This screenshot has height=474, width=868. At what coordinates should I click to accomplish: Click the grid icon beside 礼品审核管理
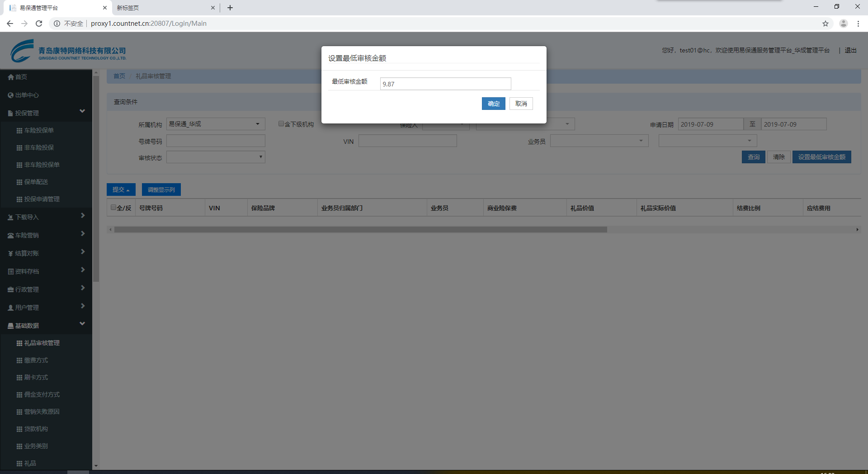[19, 343]
